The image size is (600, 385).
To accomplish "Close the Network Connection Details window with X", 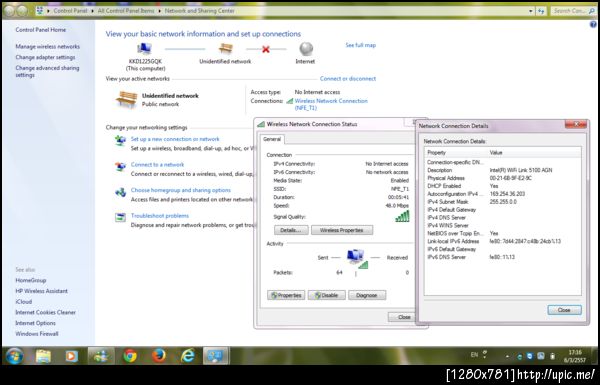I will [576, 124].
